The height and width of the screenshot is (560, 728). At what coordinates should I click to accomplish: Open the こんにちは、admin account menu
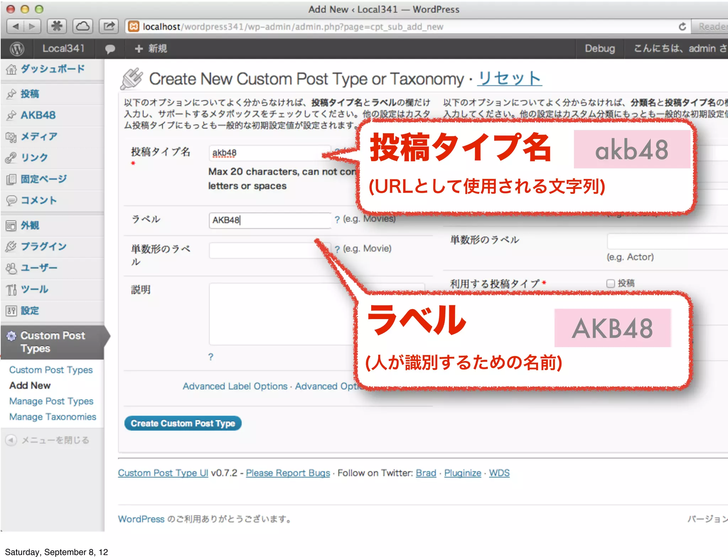(x=680, y=49)
